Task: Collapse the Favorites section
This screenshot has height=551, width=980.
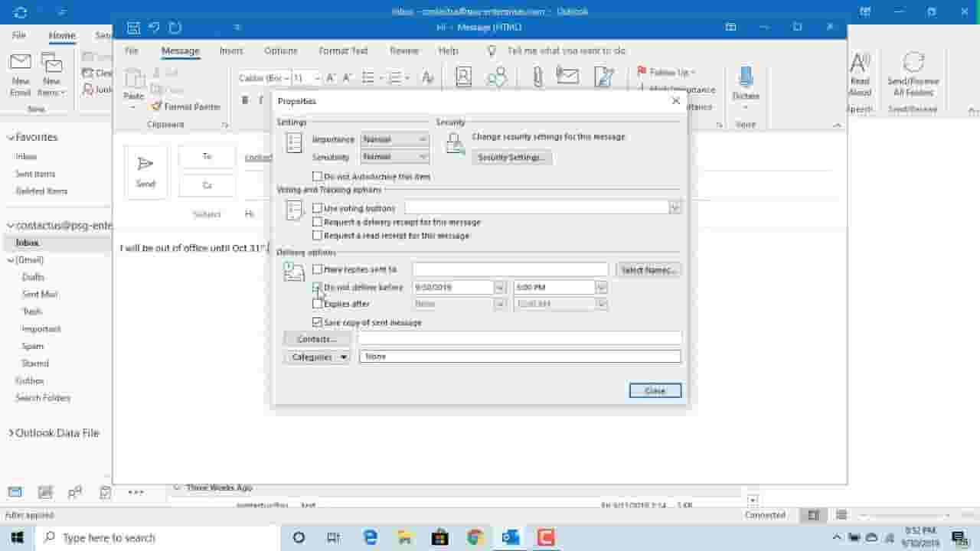Action: point(11,138)
